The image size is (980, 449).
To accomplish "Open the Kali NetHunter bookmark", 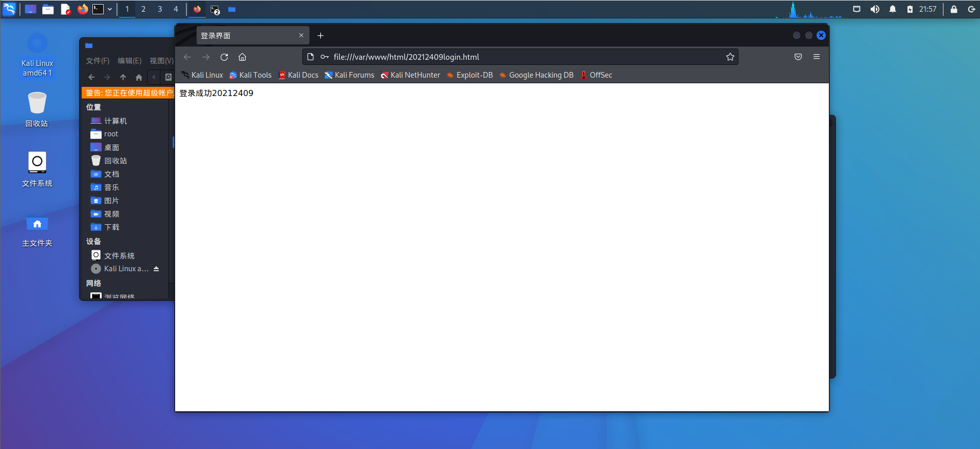I will pyautogui.click(x=410, y=75).
